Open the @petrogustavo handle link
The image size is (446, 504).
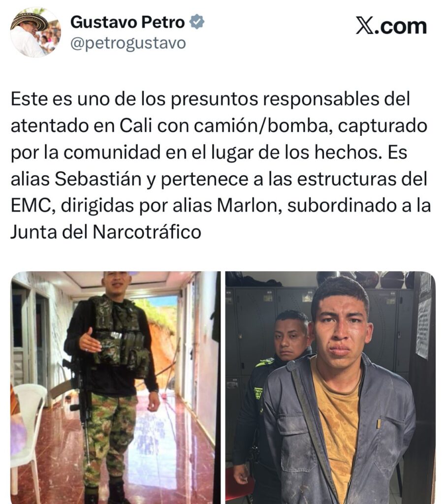point(128,43)
